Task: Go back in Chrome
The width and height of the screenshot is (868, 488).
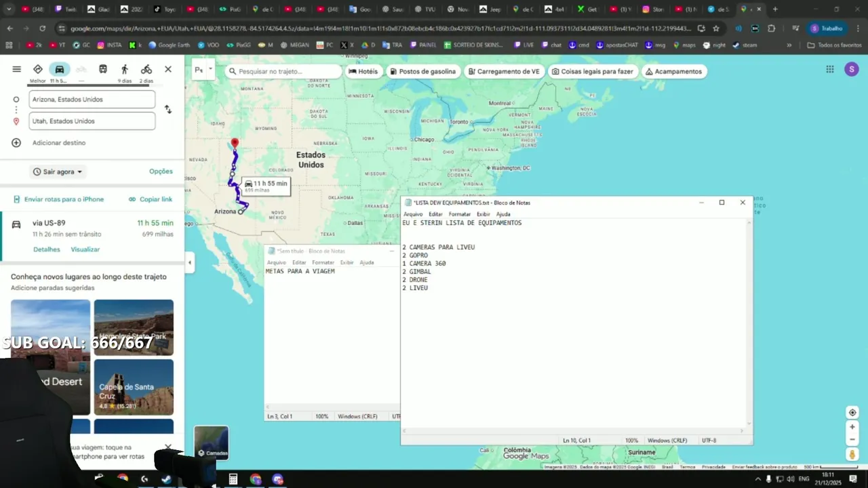Action: pyautogui.click(x=9, y=28)
